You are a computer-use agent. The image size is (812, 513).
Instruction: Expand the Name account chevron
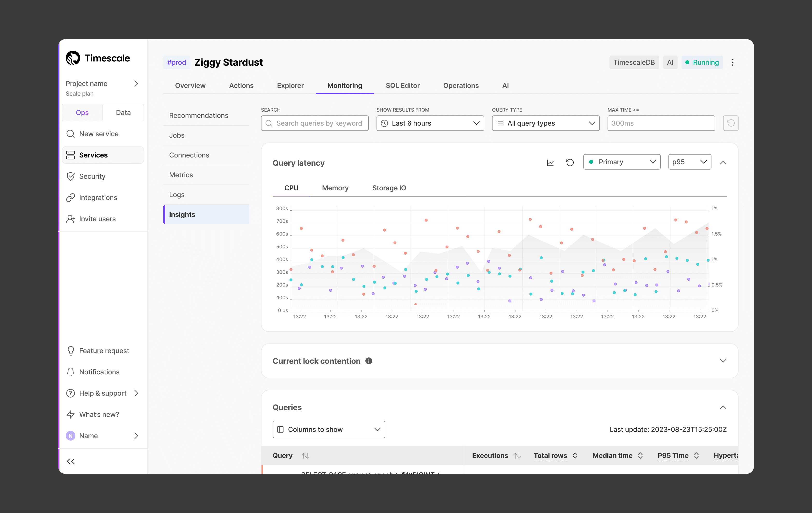click(136, 436)
